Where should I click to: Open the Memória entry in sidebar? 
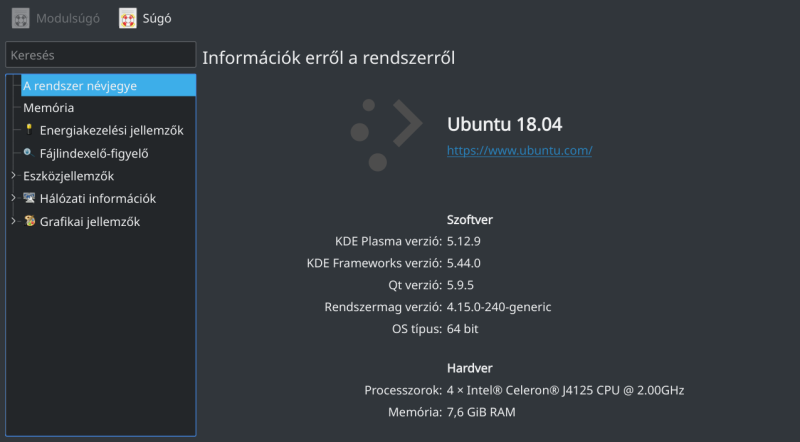(48, 108)
